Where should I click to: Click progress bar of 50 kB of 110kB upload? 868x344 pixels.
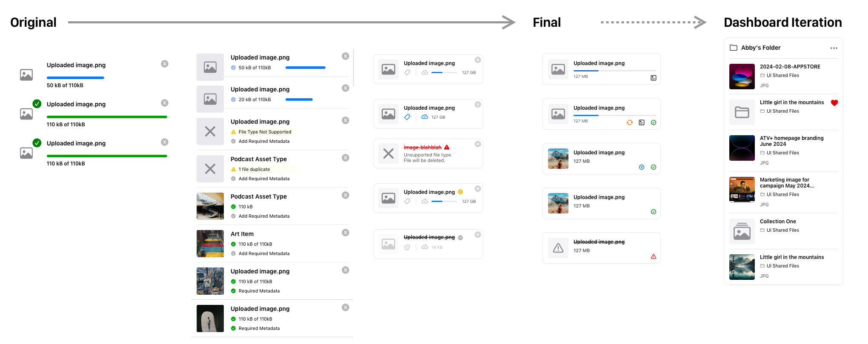[x=75, y=78]
